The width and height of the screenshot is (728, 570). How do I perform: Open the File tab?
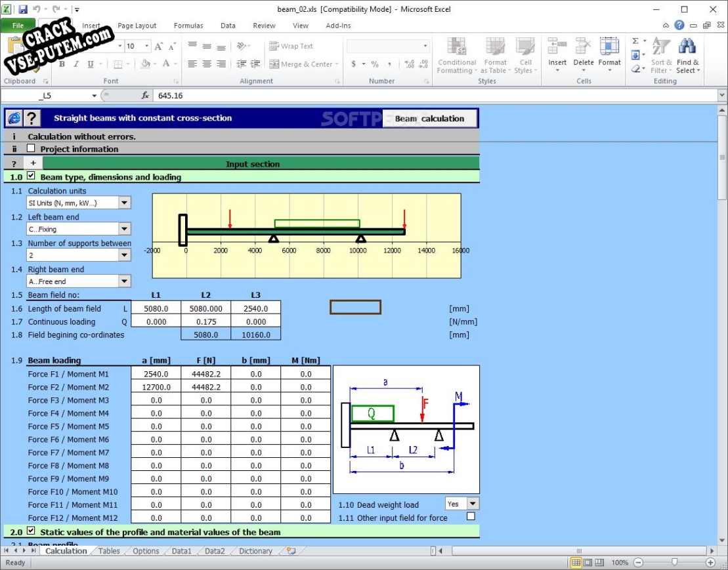pos(18,26)
